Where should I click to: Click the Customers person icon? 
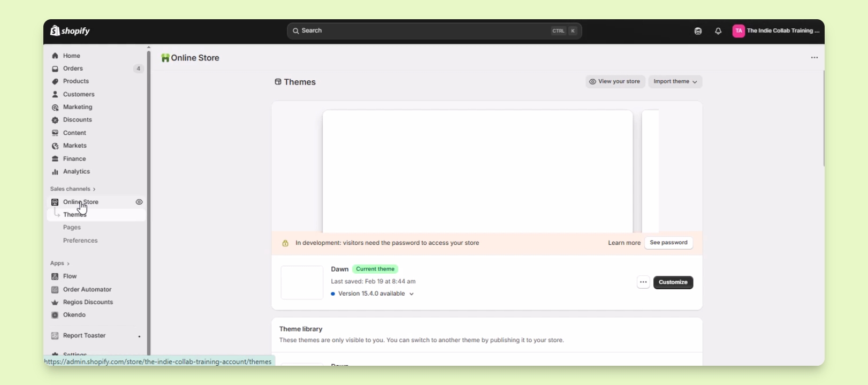coord(55,94)
